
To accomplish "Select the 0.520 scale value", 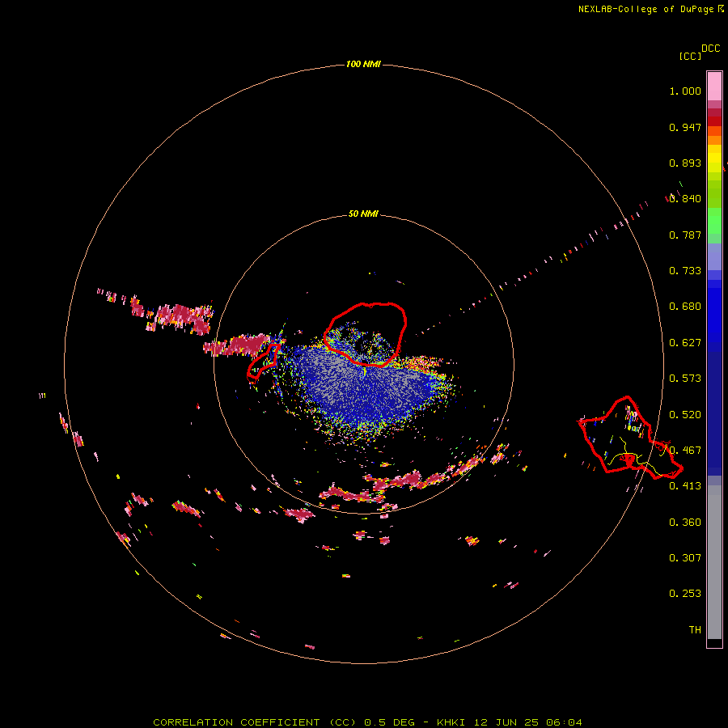I will pos(685,415).
